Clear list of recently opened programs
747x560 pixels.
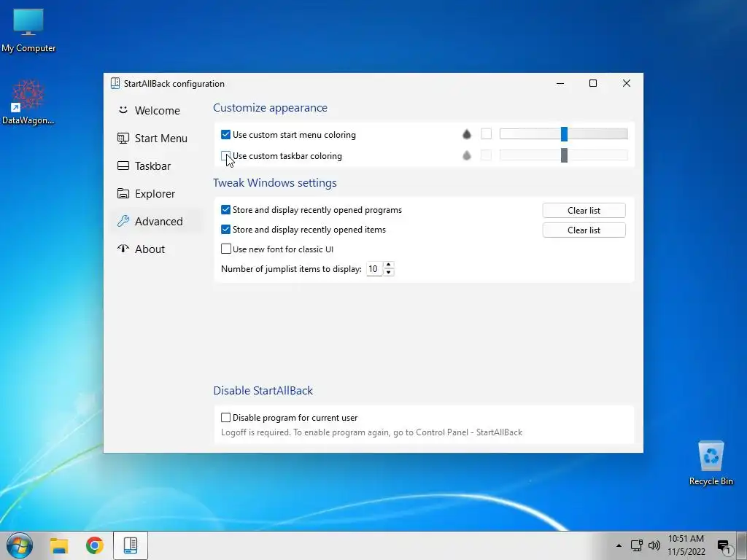click(x=584, y=211)
